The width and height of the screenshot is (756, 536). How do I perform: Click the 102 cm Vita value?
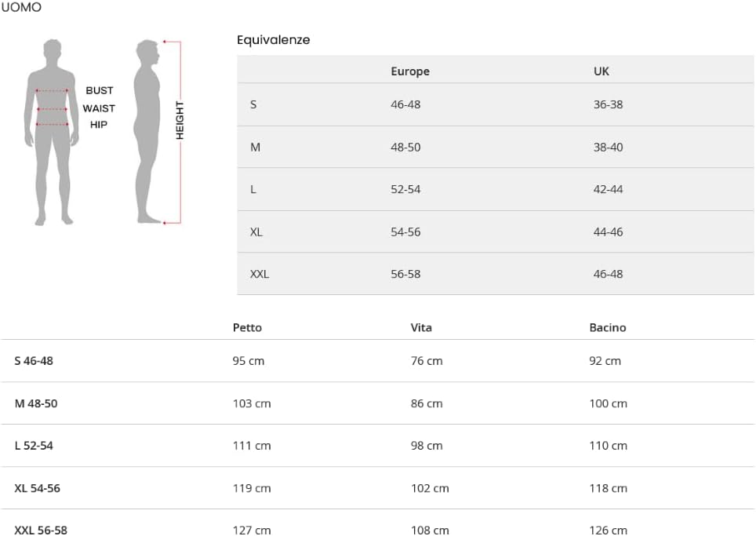(430, 488)
